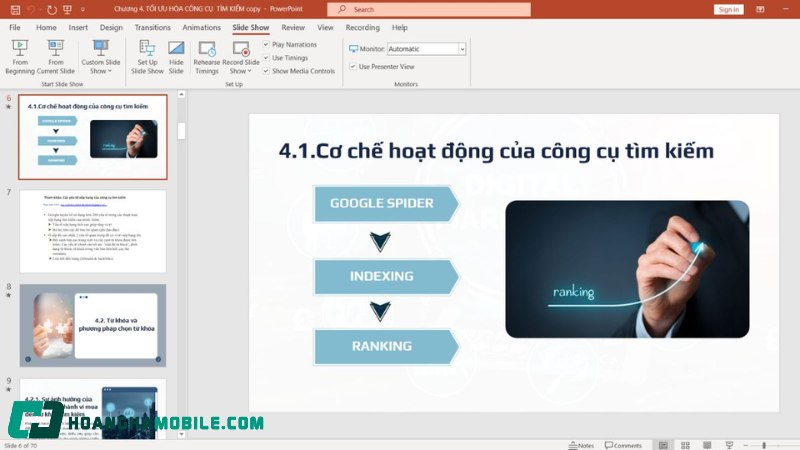Switch to the Animations tab
The width and height of the screenshot is (800, 450).
coord(202,28)
